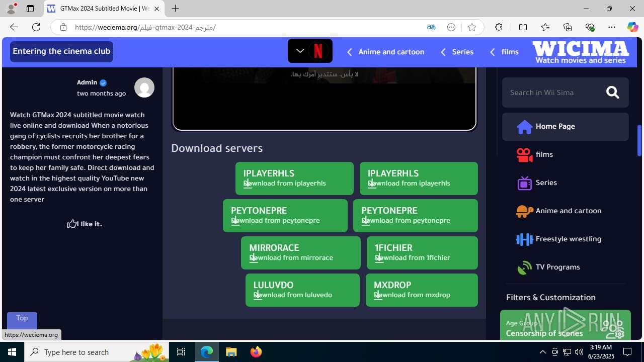This screenshot has height=362, width=644.
Task: Open new tab plus button
Action: [x=175, y=9]
